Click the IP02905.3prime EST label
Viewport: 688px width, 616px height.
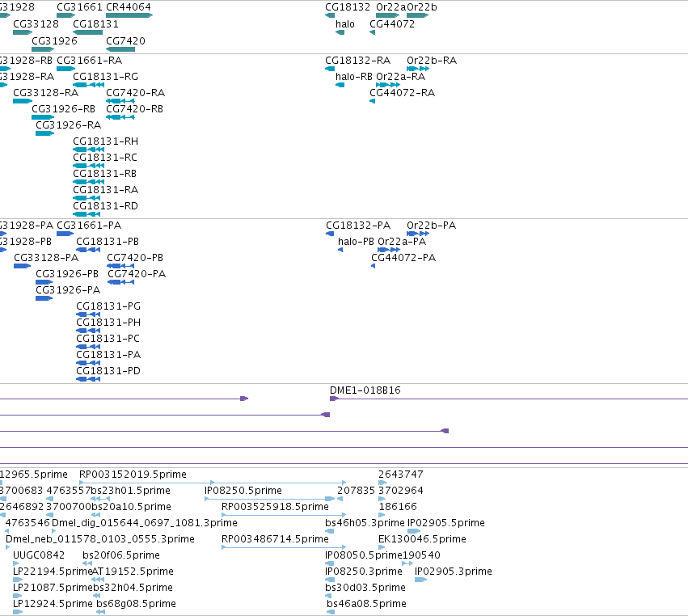454,572
